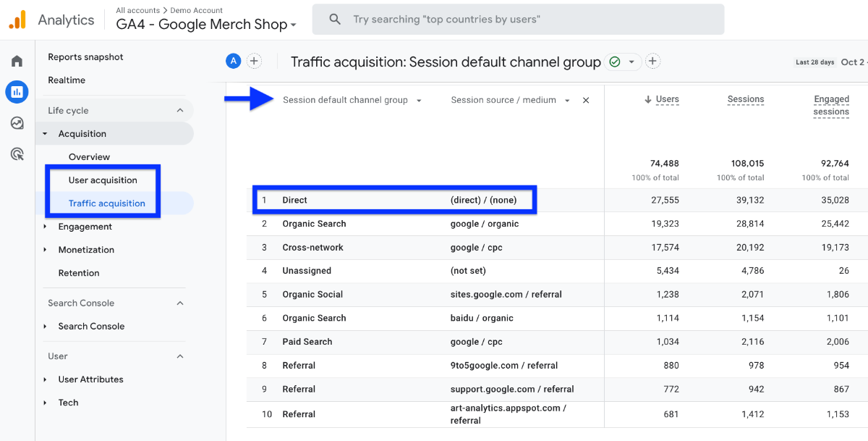Click the sites.google.com / referral cell

[x=506, y=295]
